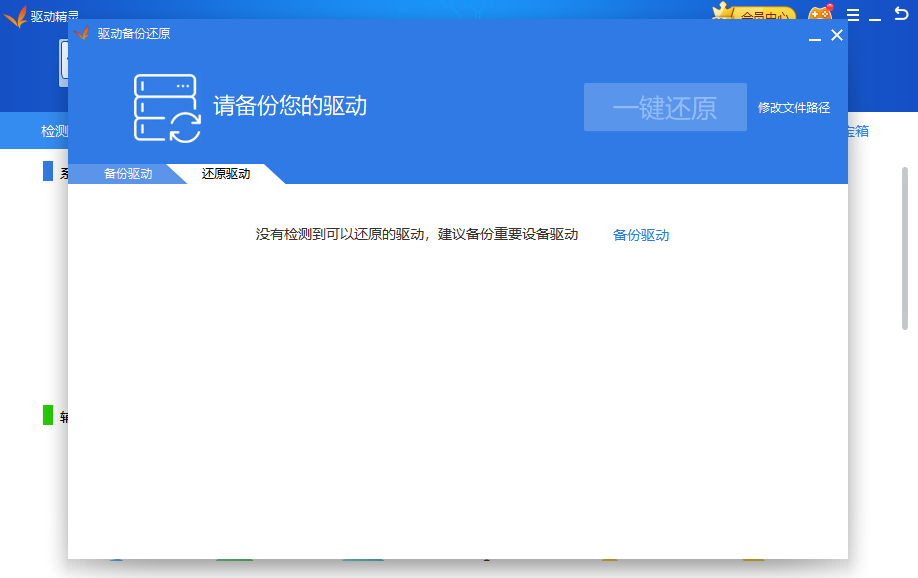Click the red notification dot on the controller icon

(x=829, y=6)
